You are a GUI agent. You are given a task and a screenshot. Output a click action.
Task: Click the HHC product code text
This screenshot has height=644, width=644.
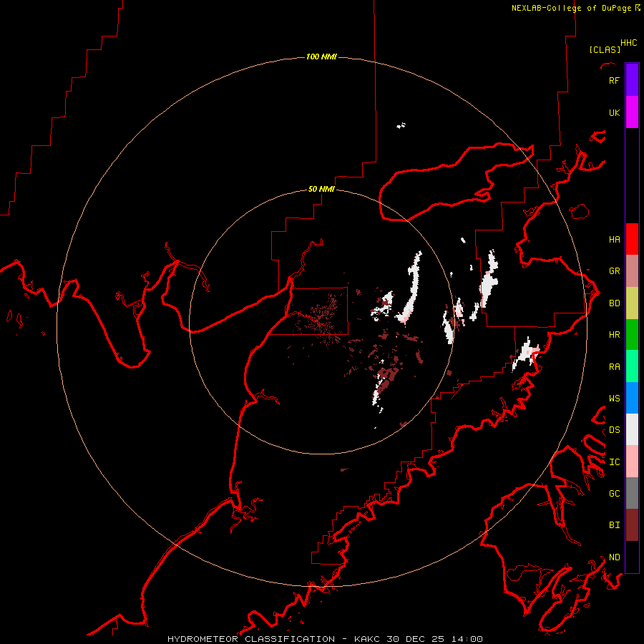(628, 43)
